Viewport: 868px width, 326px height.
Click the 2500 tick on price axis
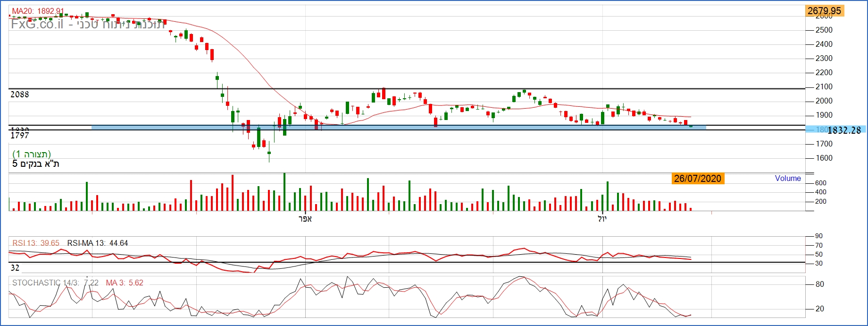point(824,30)
